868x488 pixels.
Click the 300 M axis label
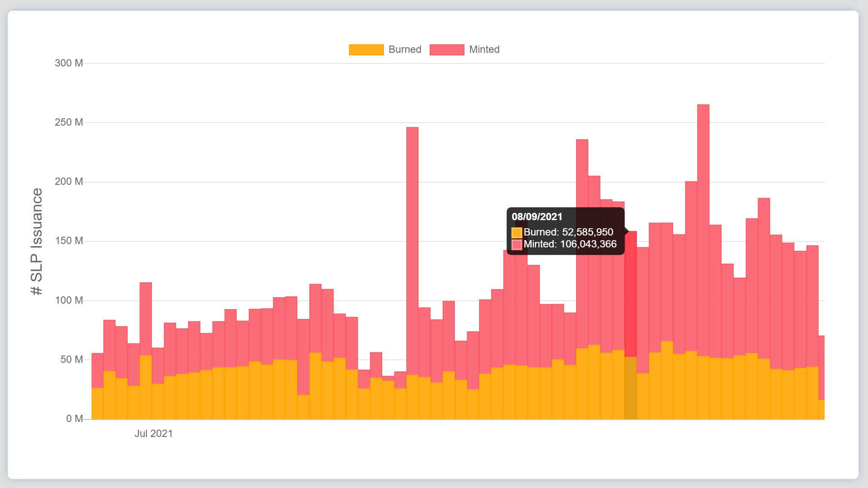(69, 63)
